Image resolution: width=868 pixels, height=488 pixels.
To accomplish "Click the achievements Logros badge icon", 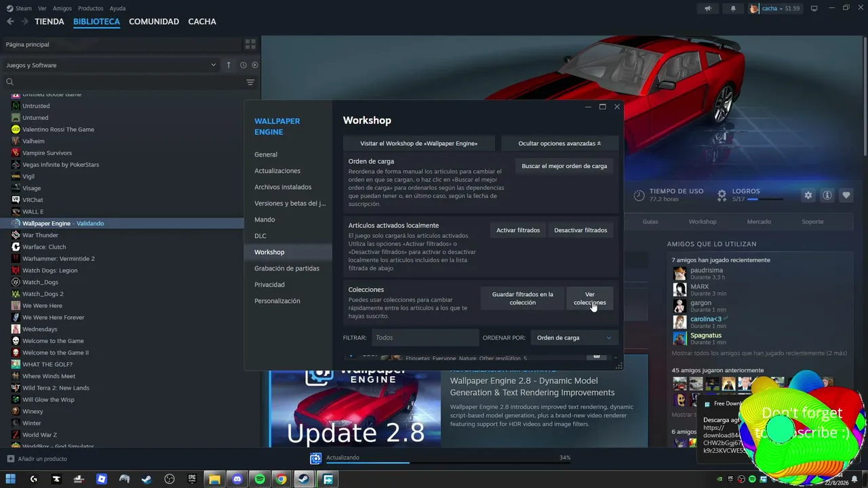I will click(x=722, y=195).
